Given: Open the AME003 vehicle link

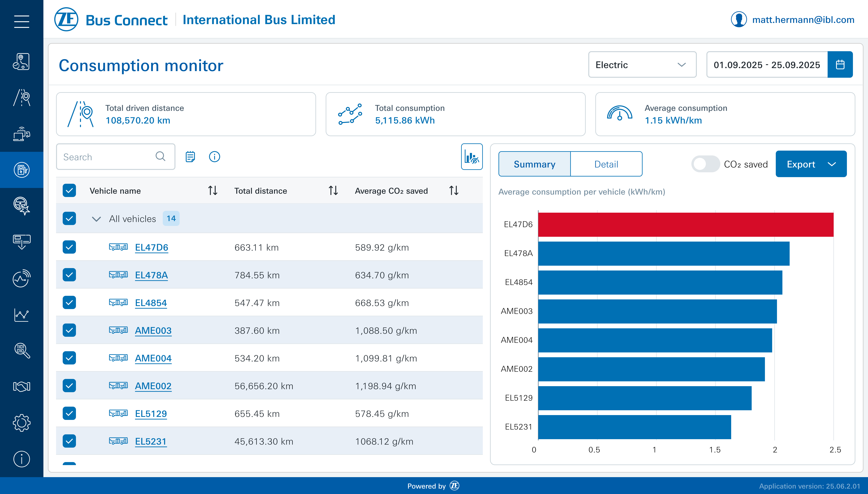Looking at the screenshot, I should 153,331.
